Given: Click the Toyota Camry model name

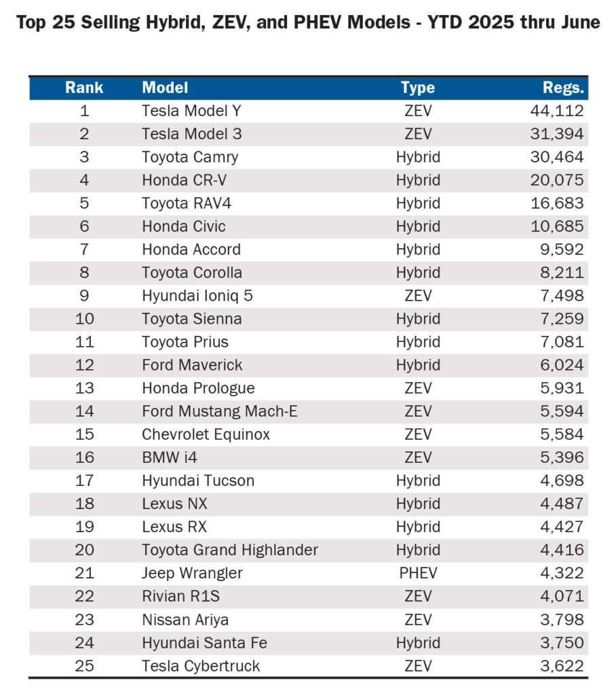Looking at the screenshot, I should point(190,157).
